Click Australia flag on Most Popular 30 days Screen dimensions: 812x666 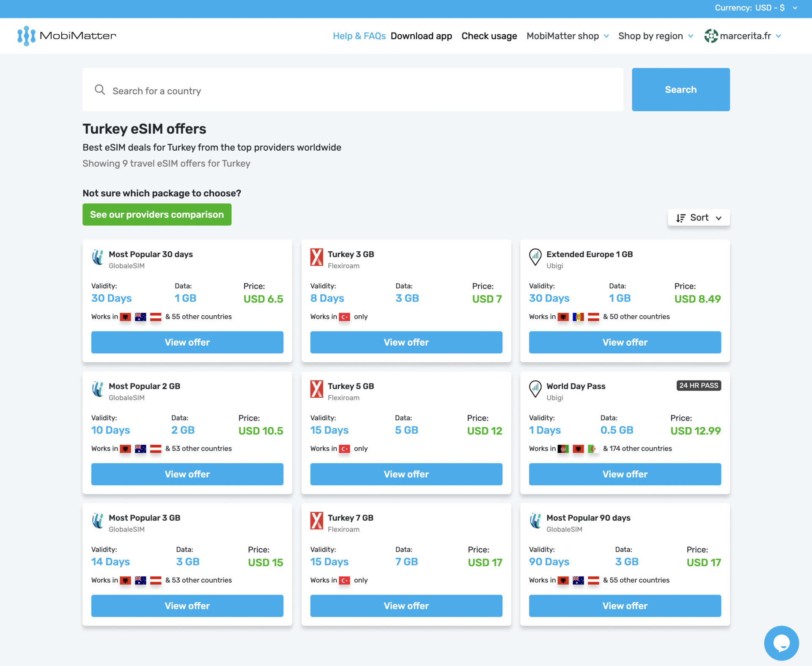coord(140,317)
